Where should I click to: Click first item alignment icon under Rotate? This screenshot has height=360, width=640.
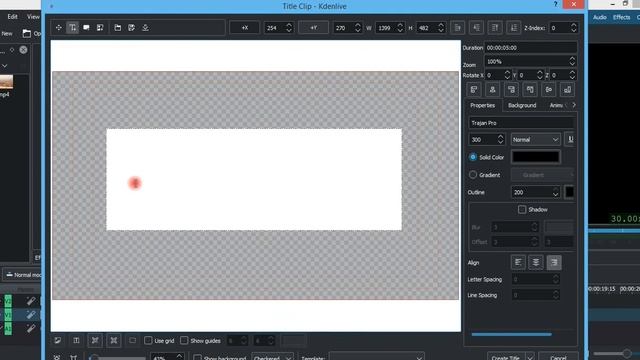point(474,89)
